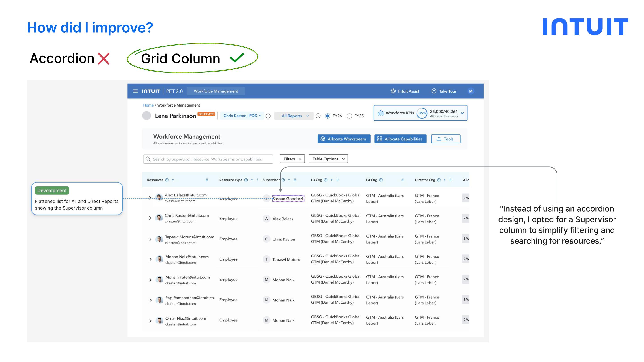Screen dimensions: 644x362
Task: Click the info icon beside All Reports
Action: (318, 116)
